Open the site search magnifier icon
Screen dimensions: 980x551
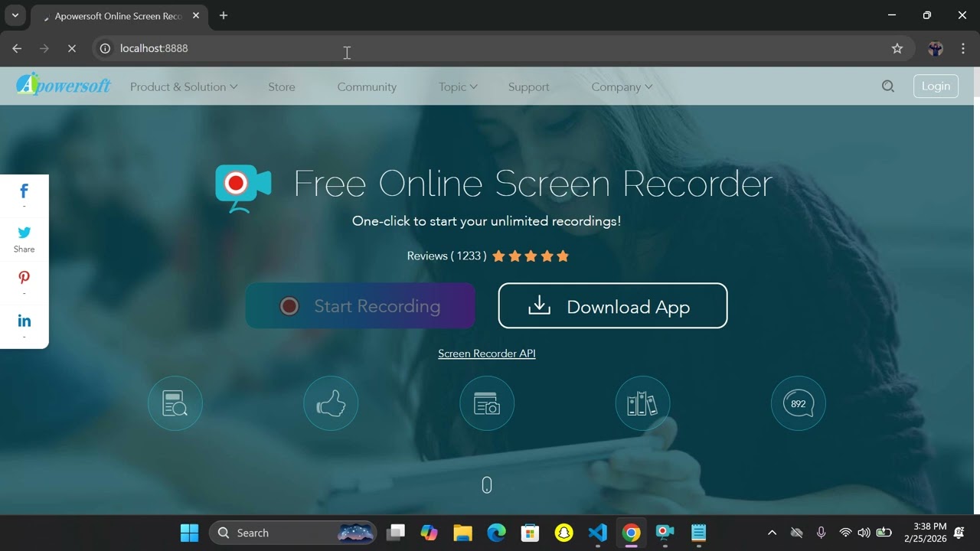pyautogui.click(x=888, y=86)
